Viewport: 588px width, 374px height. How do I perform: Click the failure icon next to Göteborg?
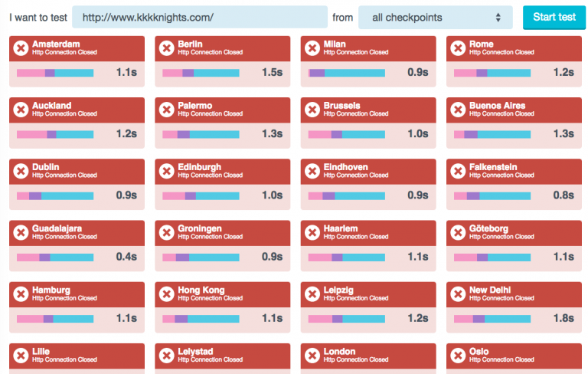(x=458, y=232)
